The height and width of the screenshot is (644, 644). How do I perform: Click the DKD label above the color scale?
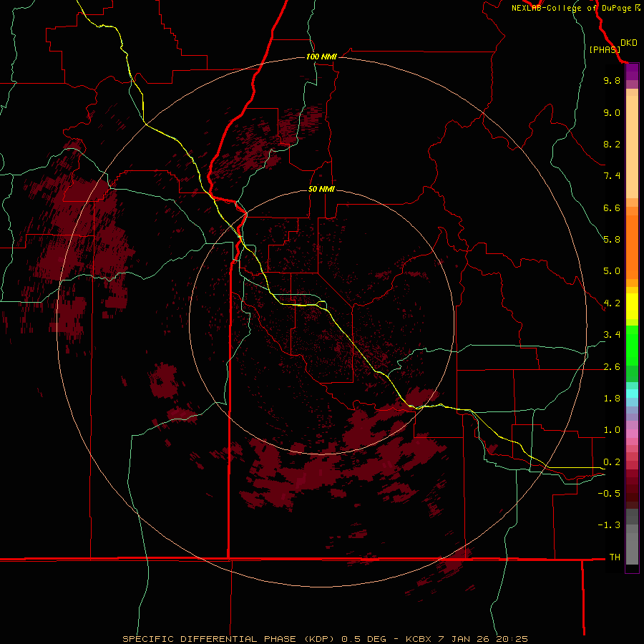(x=629, y=42)
